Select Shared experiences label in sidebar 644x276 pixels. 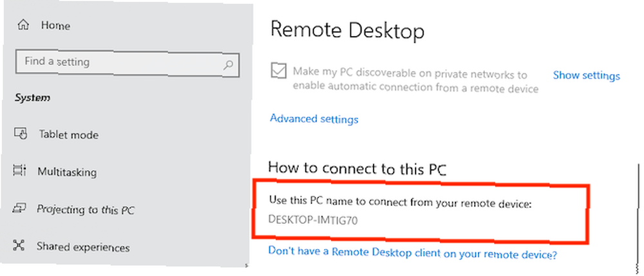(83, 247)
